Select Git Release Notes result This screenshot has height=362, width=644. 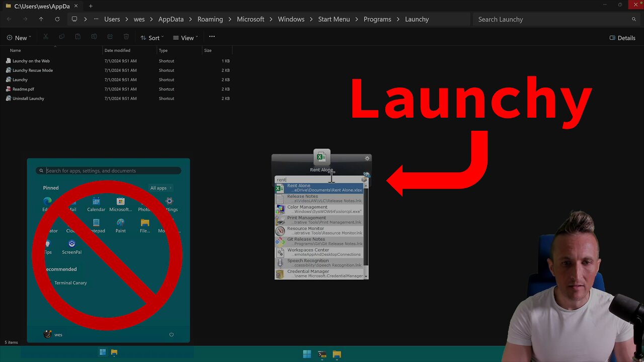tap(319, 241)
